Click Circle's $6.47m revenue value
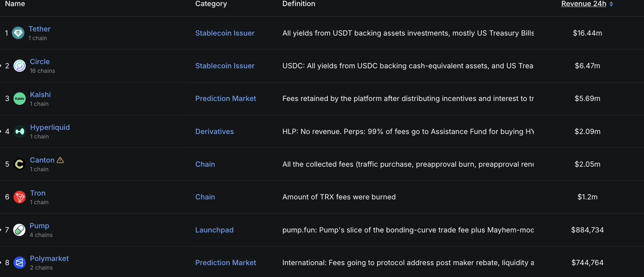The image size is (644, 277). [x=588, y=66]
